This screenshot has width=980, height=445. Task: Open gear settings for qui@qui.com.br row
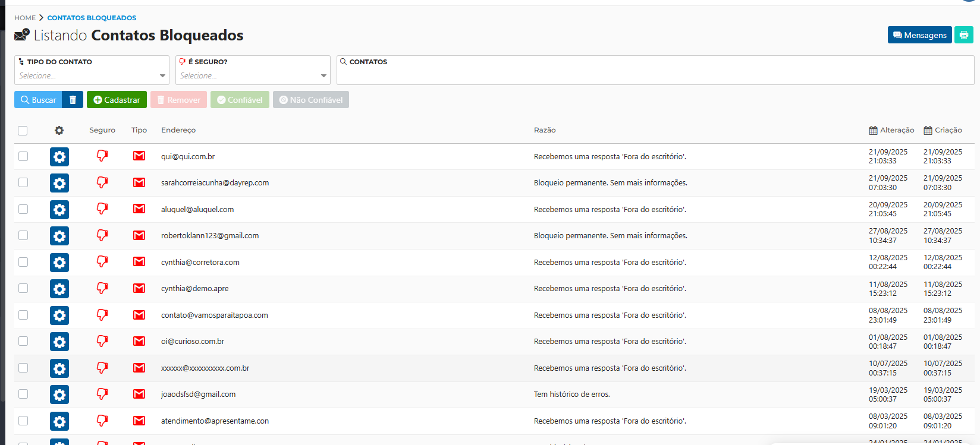tap(59, 157)
